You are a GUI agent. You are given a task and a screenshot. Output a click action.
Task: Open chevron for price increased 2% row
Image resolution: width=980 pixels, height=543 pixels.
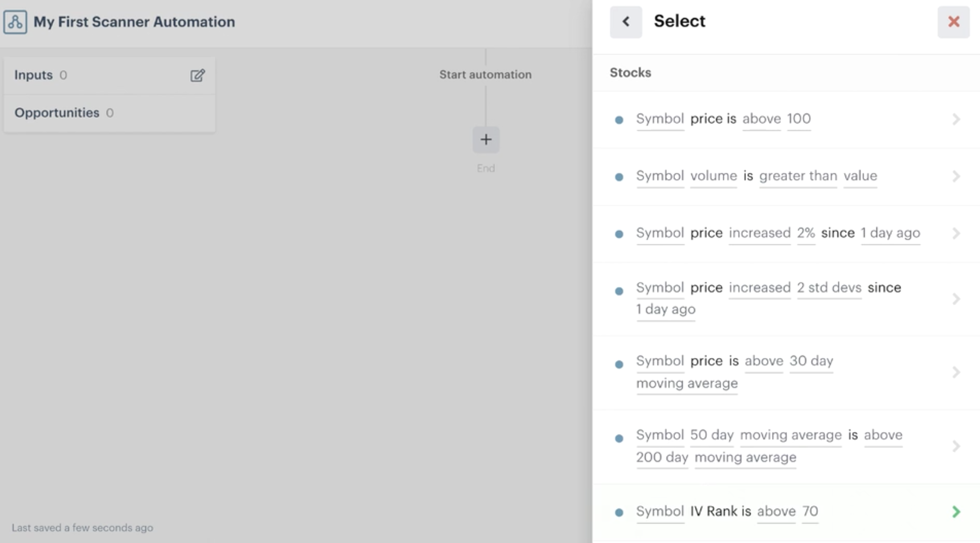click(x=956, y=234)
